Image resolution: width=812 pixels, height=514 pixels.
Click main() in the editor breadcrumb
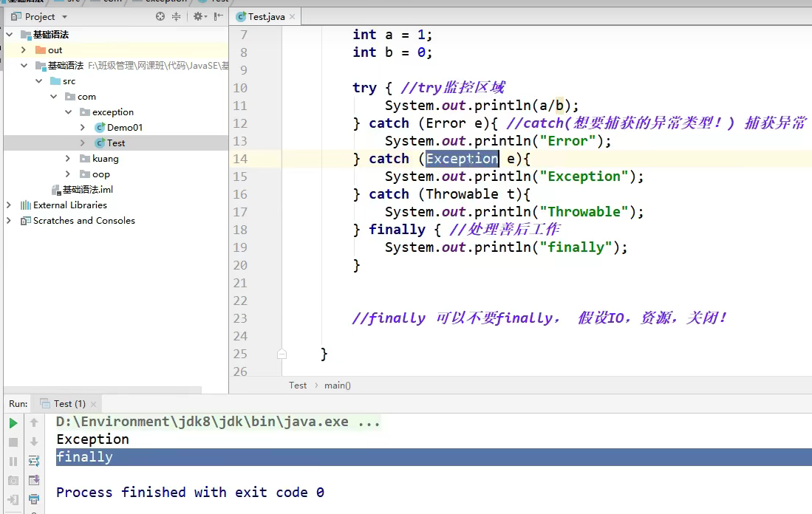coord(338,385)
